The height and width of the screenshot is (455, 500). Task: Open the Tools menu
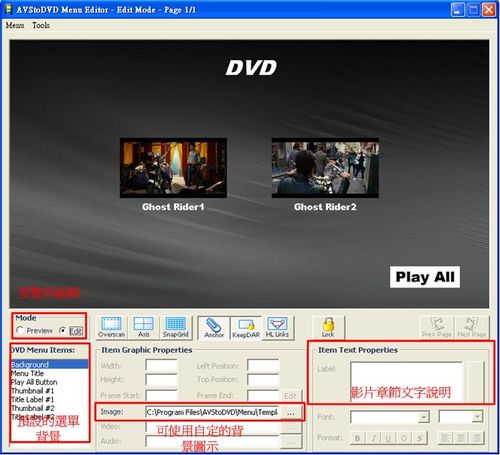click(41, 25)
